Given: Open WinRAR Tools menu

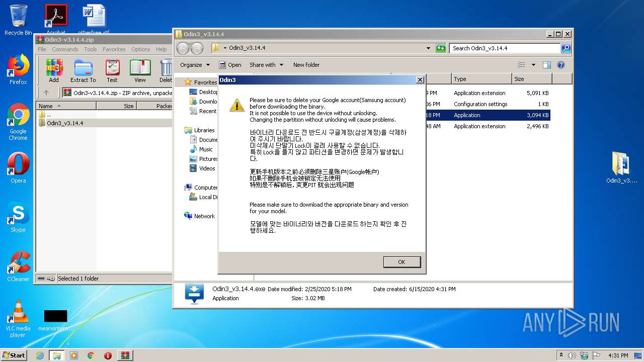Looking at the screenshot, I should pos(91,49).
